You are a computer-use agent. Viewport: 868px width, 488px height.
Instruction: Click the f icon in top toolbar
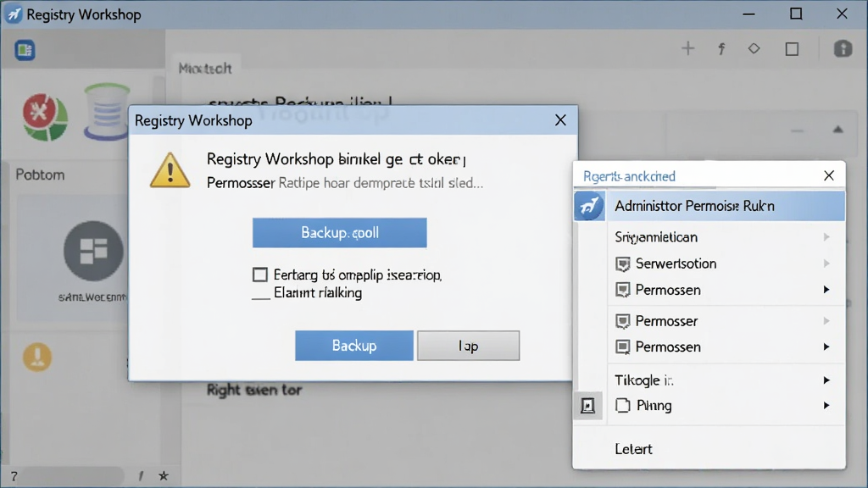tap(721, 49)
